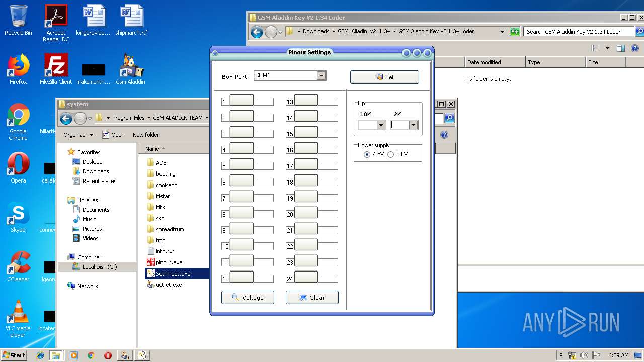Image resolution: width=644 pixels, height=362 pixels.
Task: Select Downloads under Favorites
Action: tap(96, 171)
